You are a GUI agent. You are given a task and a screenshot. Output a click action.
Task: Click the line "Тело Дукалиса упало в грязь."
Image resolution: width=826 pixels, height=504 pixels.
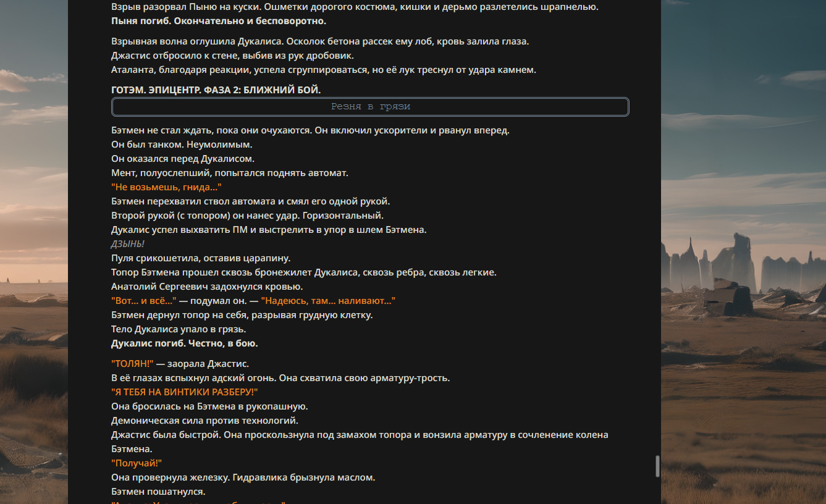179,329
